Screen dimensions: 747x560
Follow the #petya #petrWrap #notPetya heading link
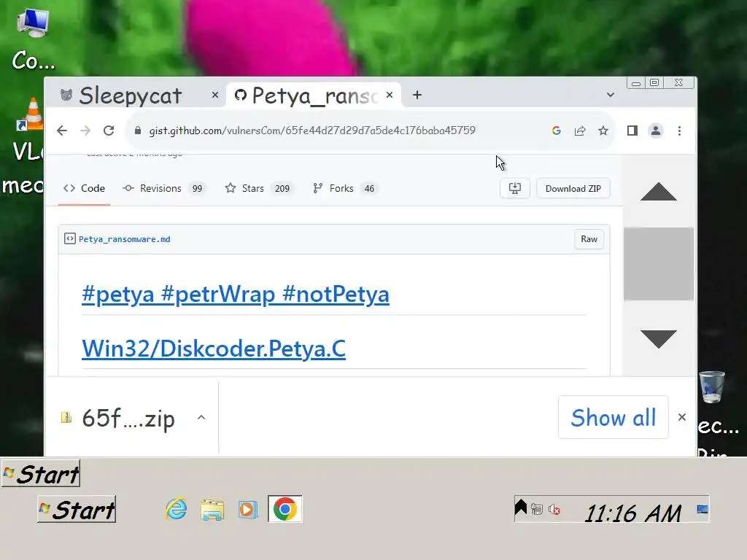point(236,294)
